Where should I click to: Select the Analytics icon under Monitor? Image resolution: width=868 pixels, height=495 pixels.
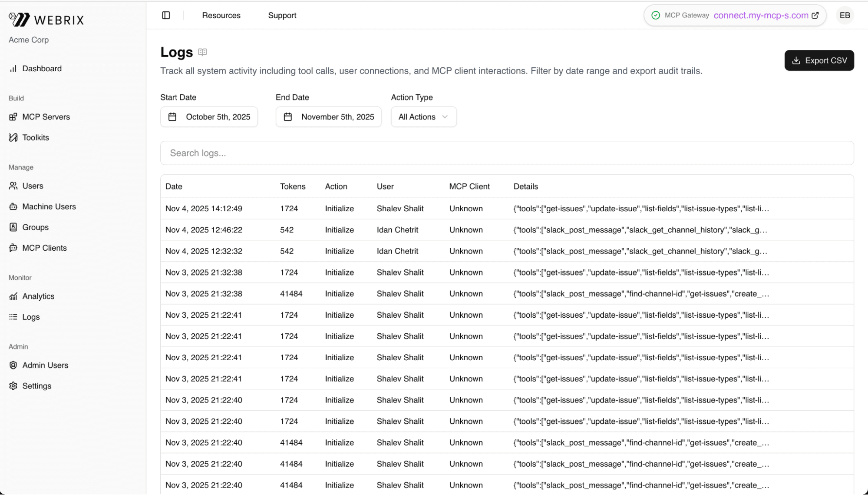13,296
